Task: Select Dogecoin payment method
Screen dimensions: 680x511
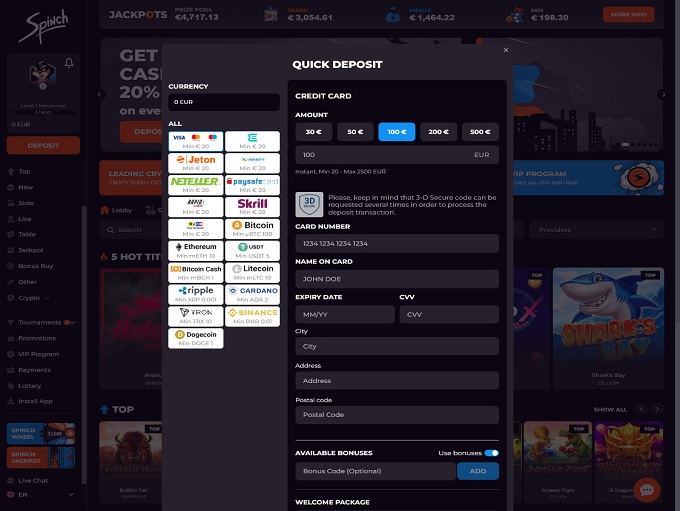Action: 195,338
